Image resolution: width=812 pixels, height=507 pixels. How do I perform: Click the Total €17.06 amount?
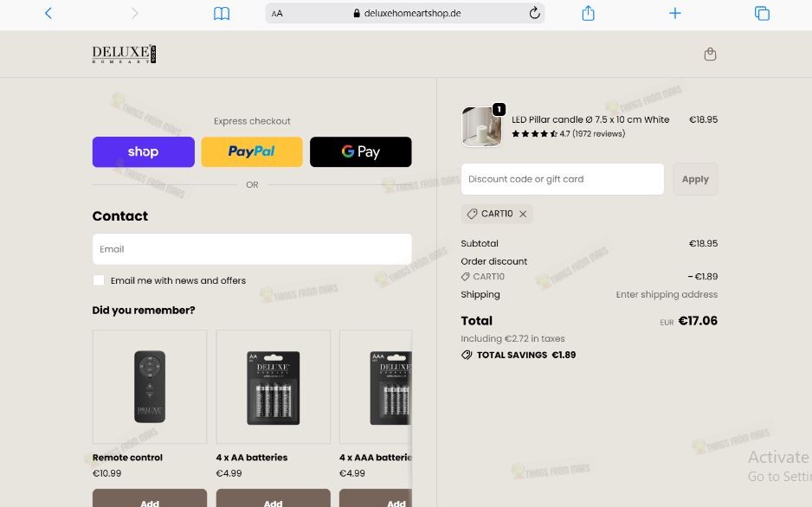point(698,321)
